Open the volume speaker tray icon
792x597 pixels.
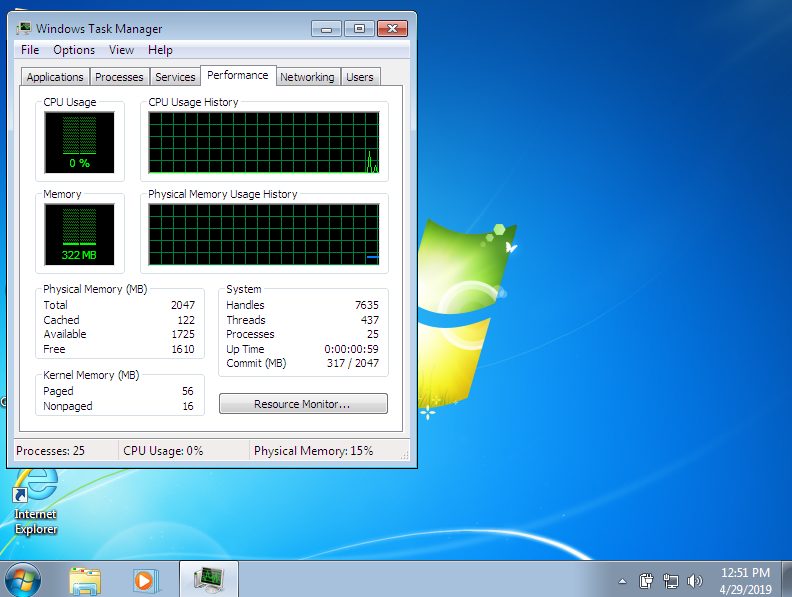[695, 581]
